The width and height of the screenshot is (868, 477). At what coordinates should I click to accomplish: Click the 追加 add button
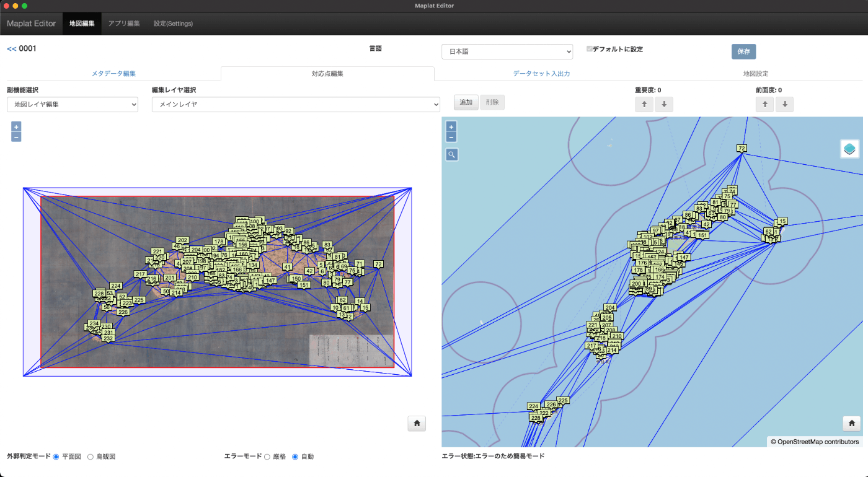[466, 102]
